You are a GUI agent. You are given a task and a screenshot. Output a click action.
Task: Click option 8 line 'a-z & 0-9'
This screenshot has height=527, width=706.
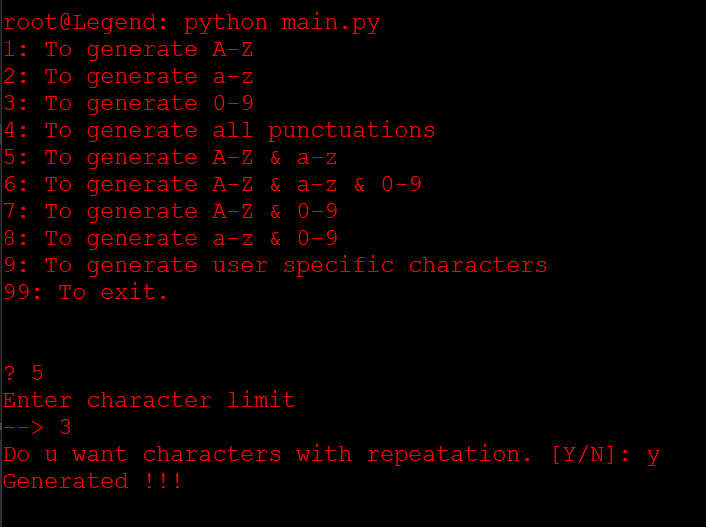170,238
